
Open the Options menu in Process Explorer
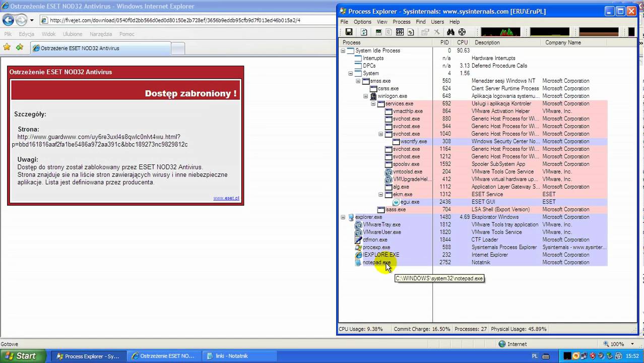click(x=362, y=22)
